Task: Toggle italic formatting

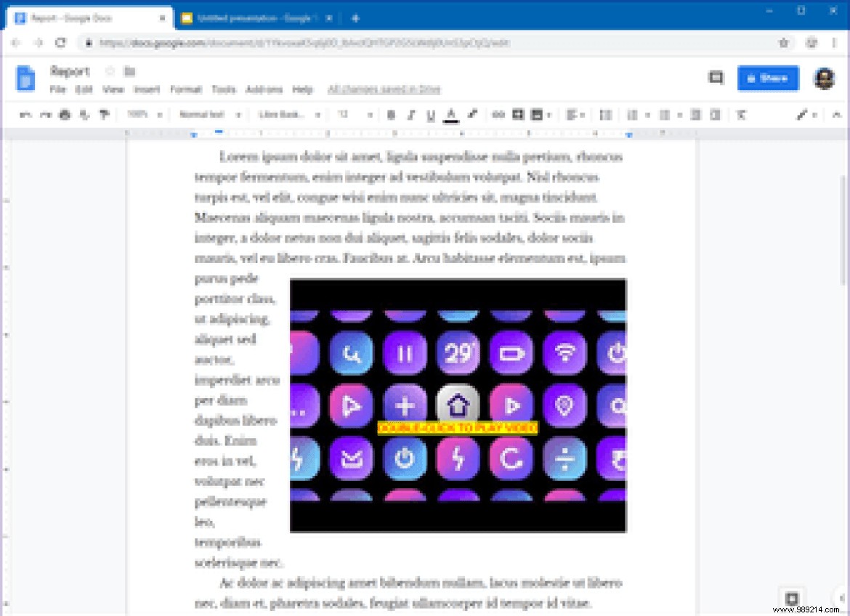Action: pos(411,114)
